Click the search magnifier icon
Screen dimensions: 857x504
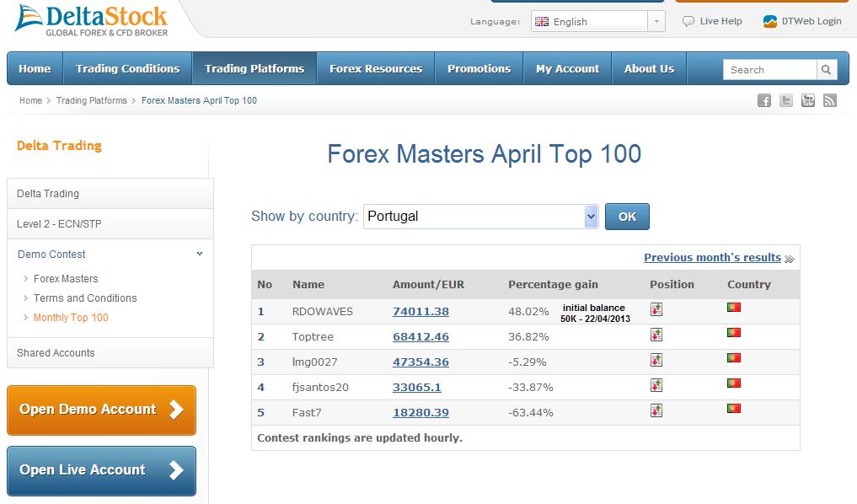827,70
